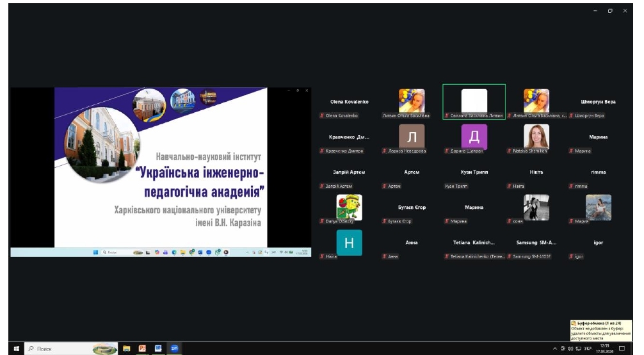Image resolution: width=644 pixels, height=355 pixels.
Task: Click Світлана Василівна Литвин's muted mic icon
Action: (x=447, y=115)
